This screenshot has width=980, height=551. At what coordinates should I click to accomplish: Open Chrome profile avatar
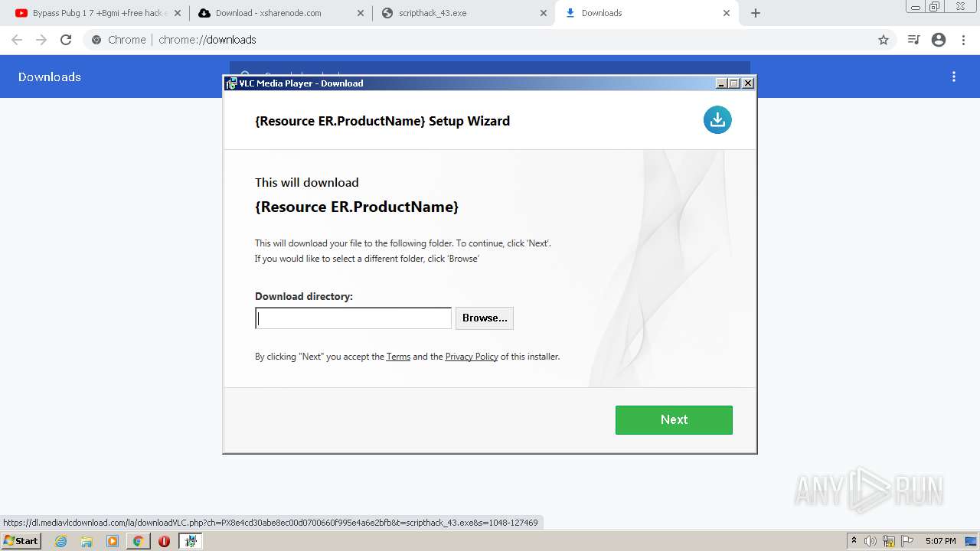point(939,40)
